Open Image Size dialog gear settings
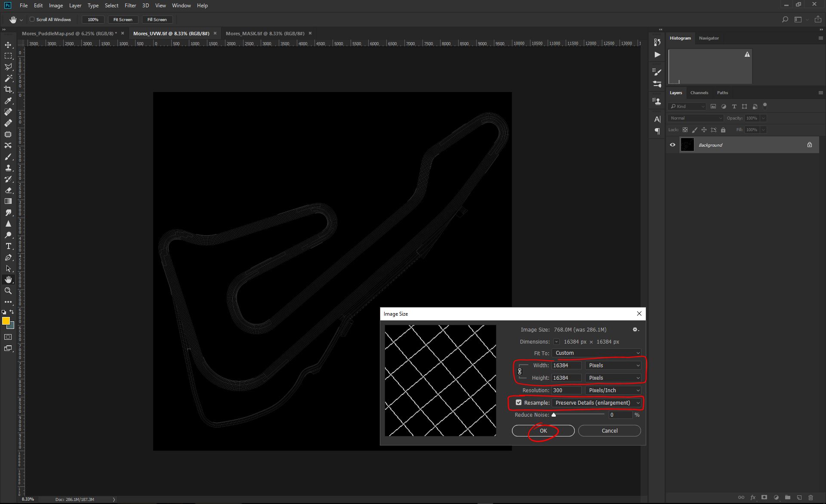This screenshot has height=504, width=826. (x=635, y=329)
